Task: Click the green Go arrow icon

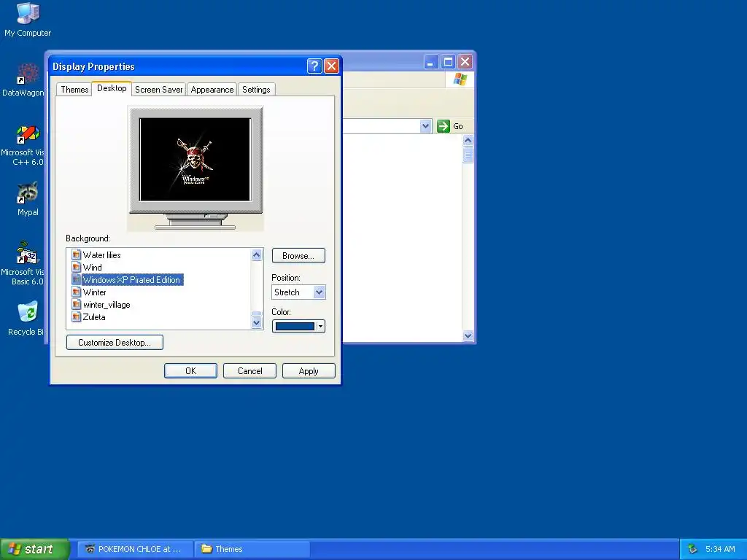Action: (444, 126)
